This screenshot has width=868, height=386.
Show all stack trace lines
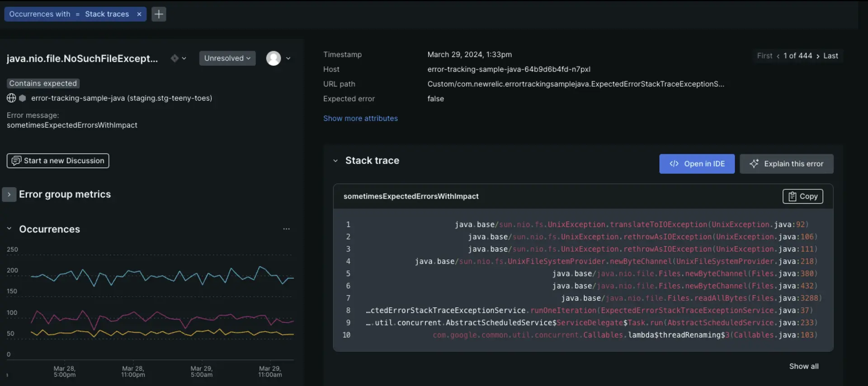803,366
